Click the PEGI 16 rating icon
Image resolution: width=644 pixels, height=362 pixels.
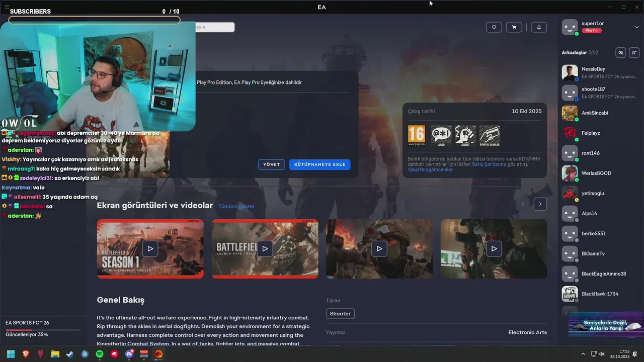pyautogui.click(x=417, y=136)
